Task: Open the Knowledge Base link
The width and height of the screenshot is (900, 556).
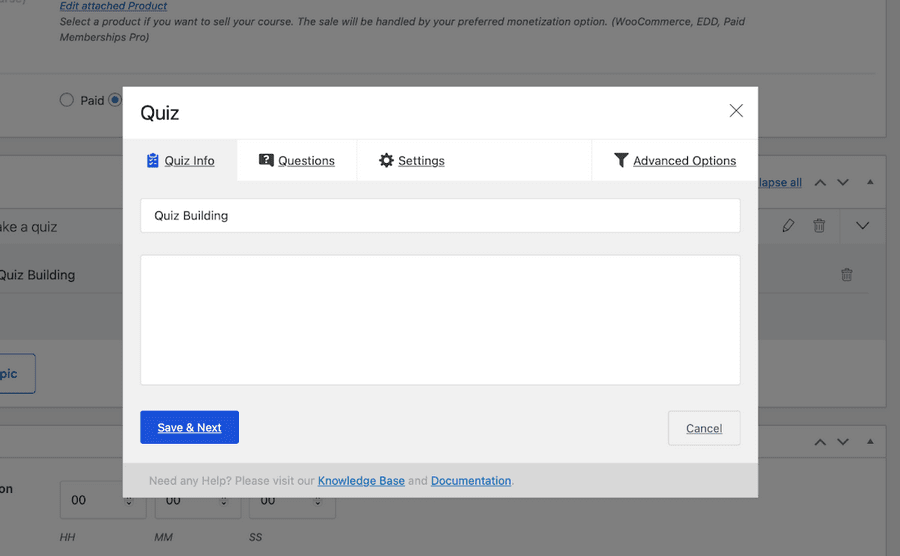Action: (x=361, y=481)
